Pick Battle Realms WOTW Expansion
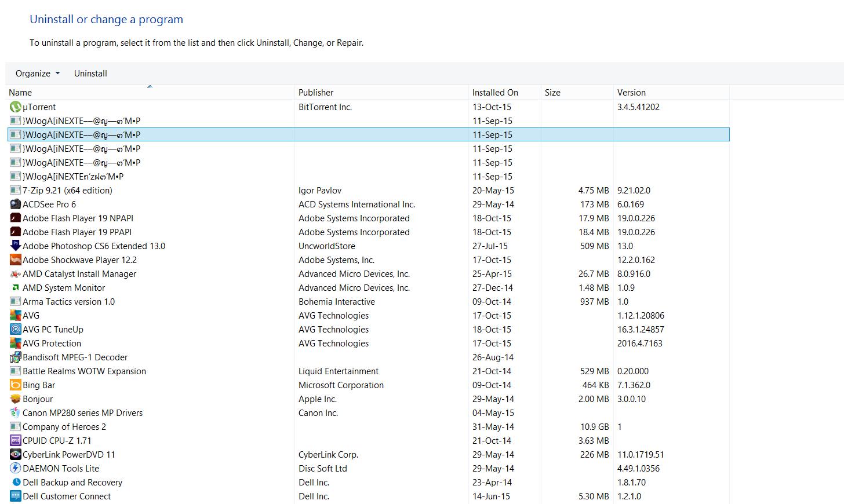This screenshot has width=844, height=504. 85,371
